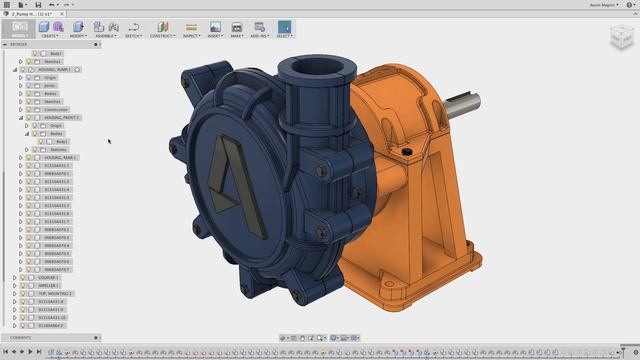
Task: Click the Insert image icon
Action: [x=215, y=27]
